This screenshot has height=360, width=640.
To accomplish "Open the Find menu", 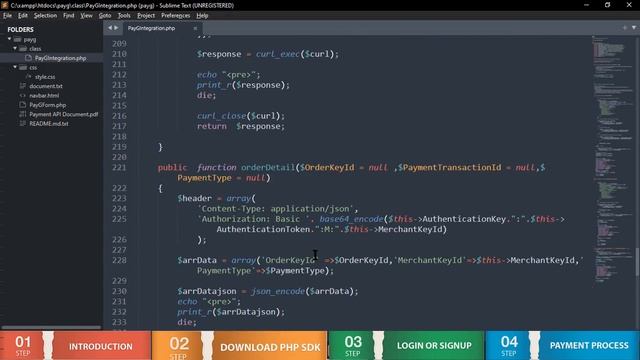I will click(x=69, y=16).
